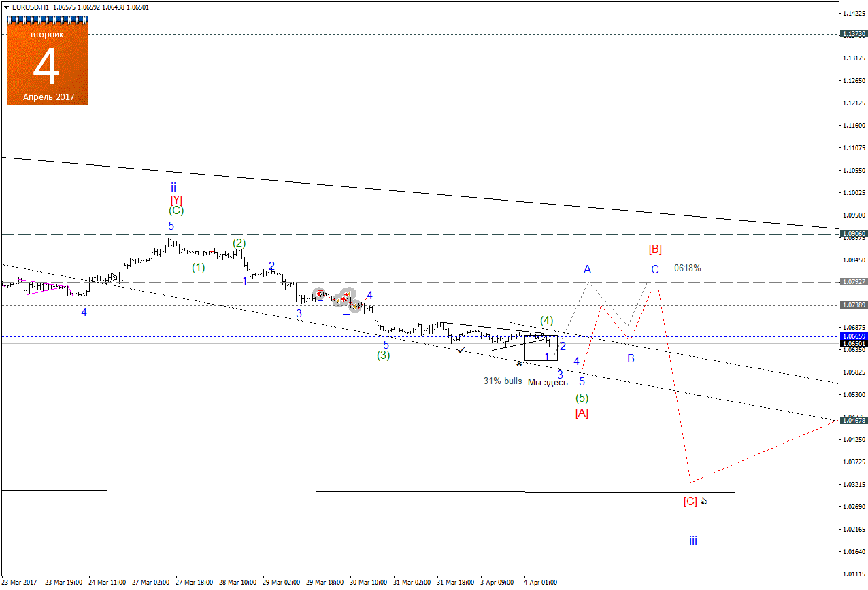
Task: Select the purple wave label iii
Action: click(692, 541)
